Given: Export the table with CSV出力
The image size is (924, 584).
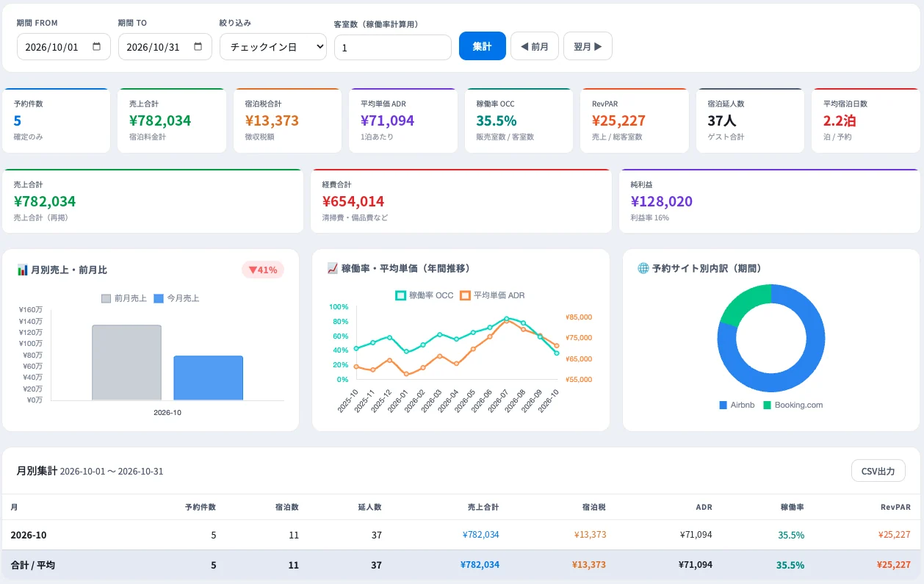Looking at the screenshot, I should [x=878, y=471].
